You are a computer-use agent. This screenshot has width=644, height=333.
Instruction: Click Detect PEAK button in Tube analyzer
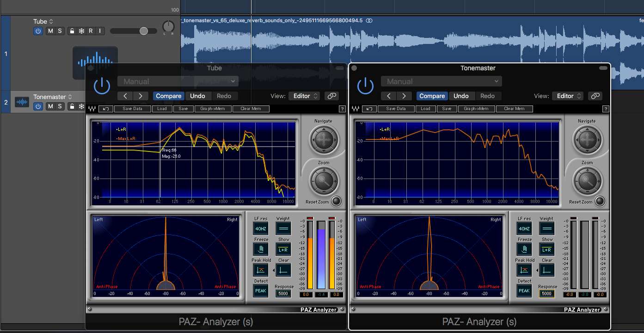click(261, 290)
